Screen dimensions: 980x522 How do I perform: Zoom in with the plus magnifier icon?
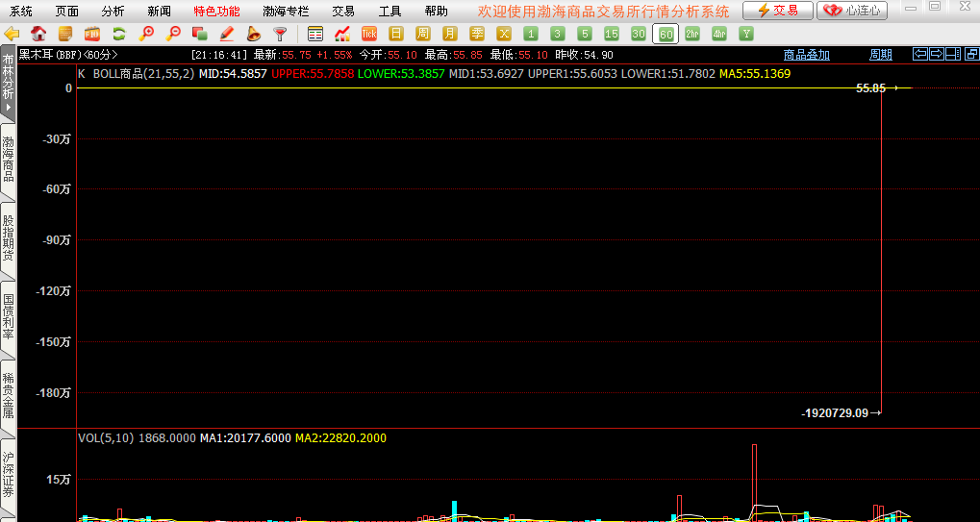tap(146, 34)
